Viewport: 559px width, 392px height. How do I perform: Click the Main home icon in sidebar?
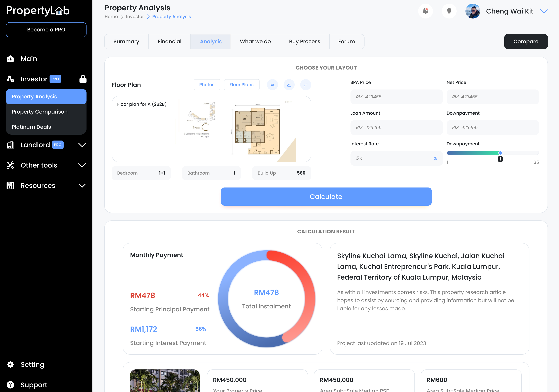[10, 59]
